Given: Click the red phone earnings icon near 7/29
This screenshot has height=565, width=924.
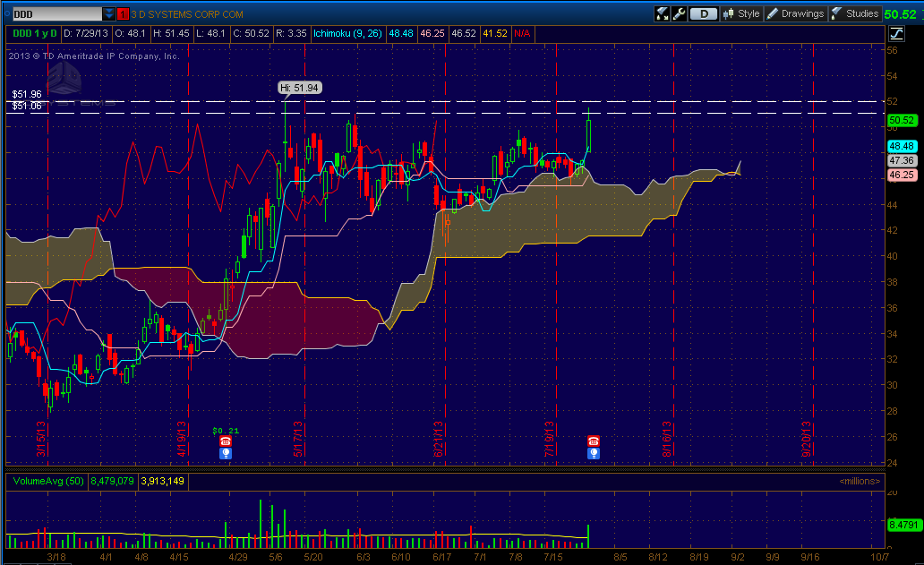Looking at the screenshot, I should (594, 441).
